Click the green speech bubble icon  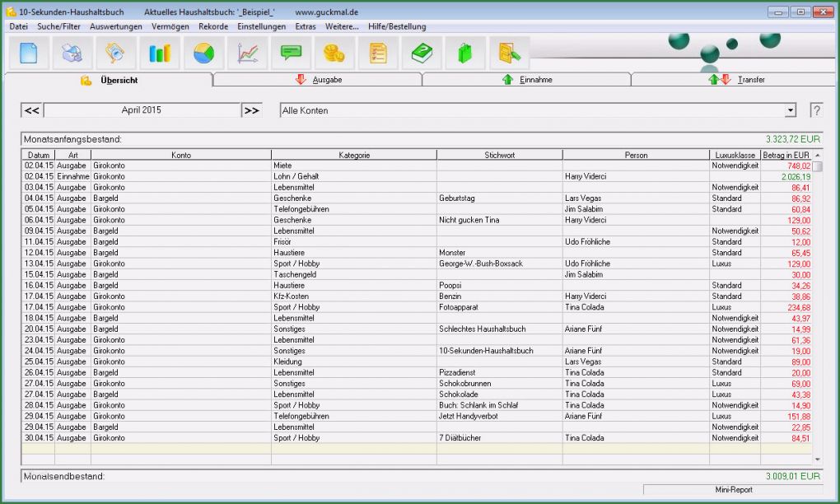tap(291, 54)
